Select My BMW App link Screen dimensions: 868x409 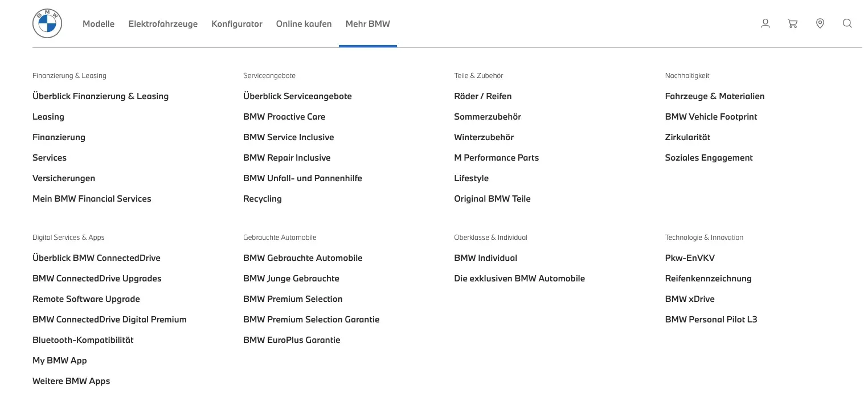coord(60,361)
